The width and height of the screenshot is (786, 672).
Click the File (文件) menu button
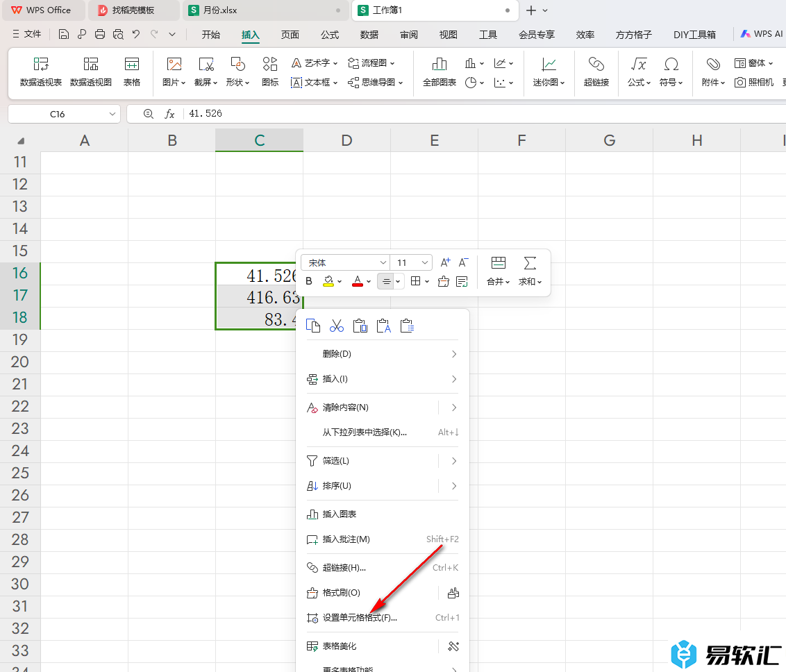27,34
